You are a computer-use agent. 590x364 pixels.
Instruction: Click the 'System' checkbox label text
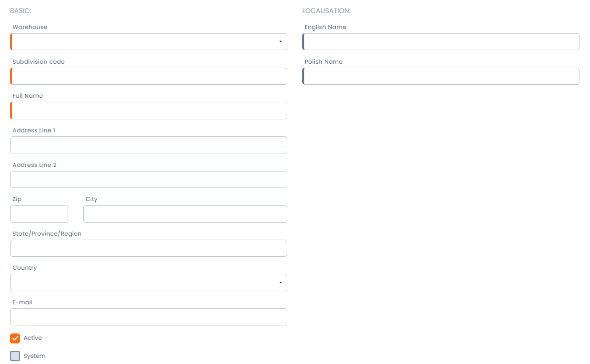(35, 356)
